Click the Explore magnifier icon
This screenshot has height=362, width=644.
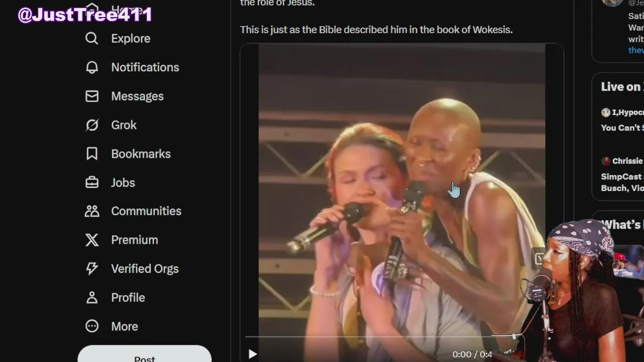pyautogui.click(x=92, y=38)
